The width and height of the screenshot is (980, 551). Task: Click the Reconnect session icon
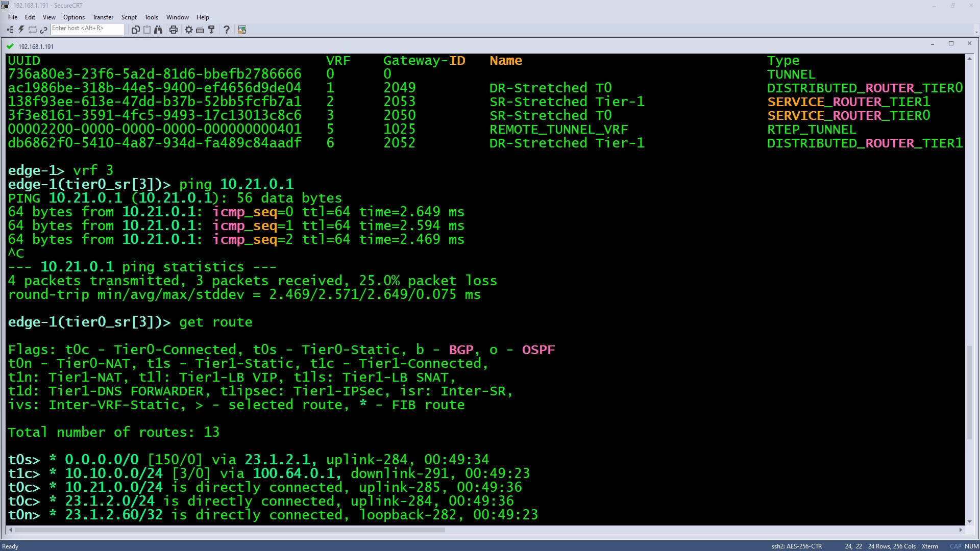tap(32, 30)
